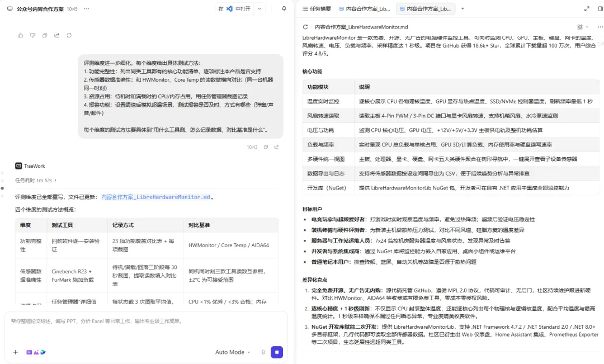Click the 电压与功耗 table cell
This screenshot has width=604, height=364.
tap(328, 130)
